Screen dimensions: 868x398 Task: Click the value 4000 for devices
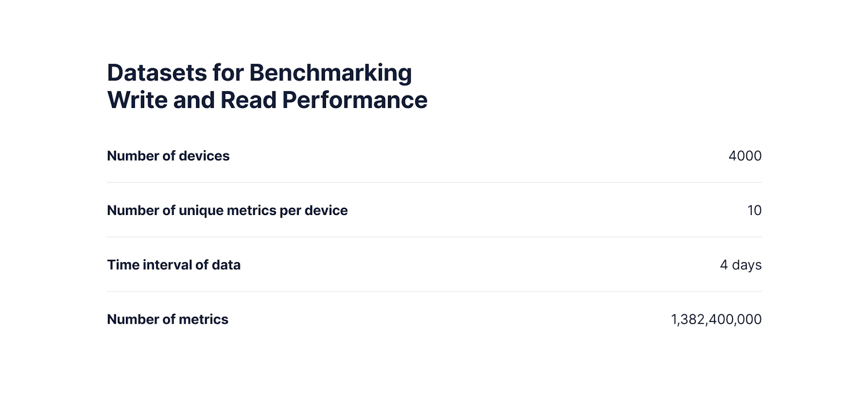pyautogui.click(x=745, y=156)
